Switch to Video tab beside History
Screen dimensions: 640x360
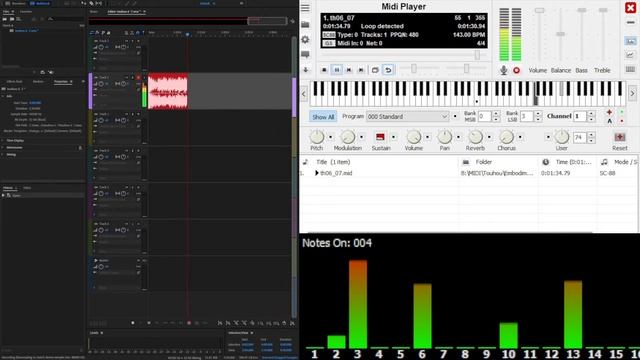click(27, 188)
